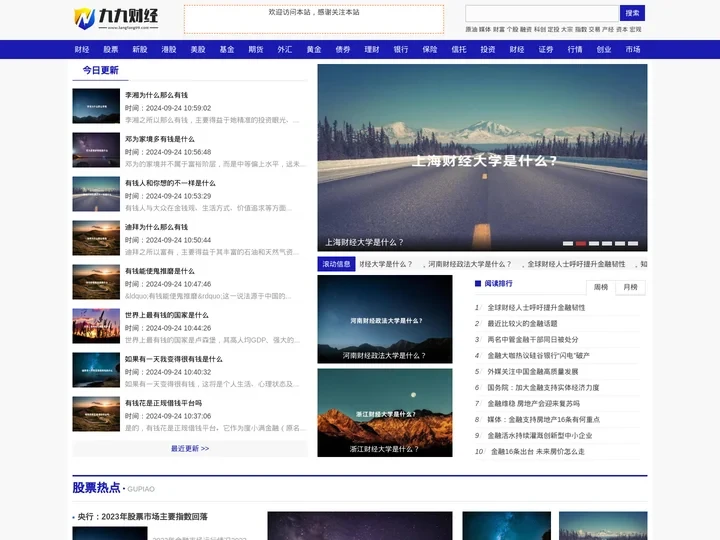720x540 pixels.
Task: Click the 最近更新 >> link
Action: coord(190,449)
